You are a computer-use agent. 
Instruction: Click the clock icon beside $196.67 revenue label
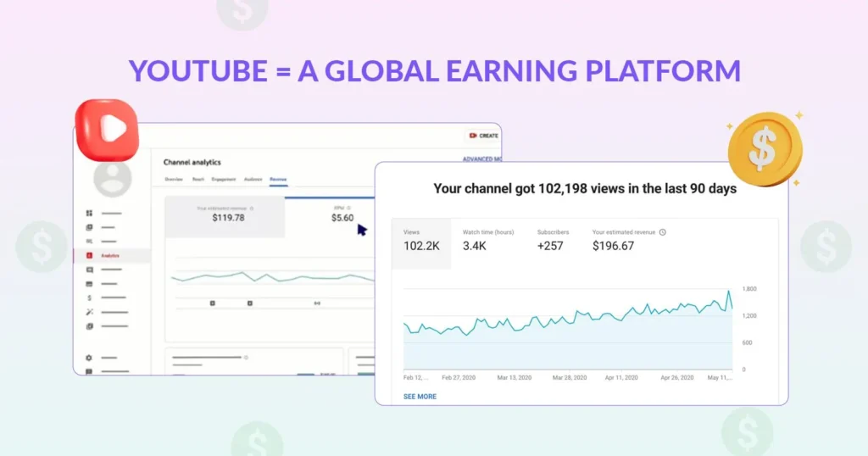(x=662, y=232)
